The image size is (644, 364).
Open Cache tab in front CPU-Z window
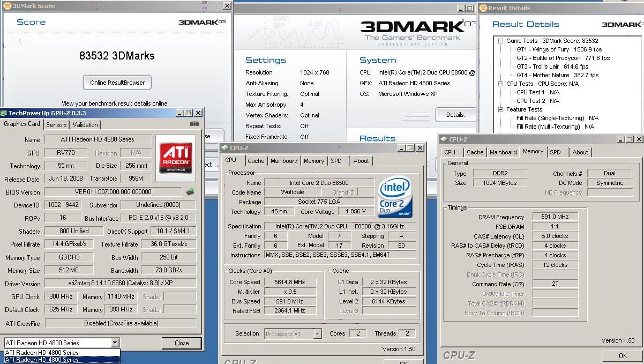[256, 161]
